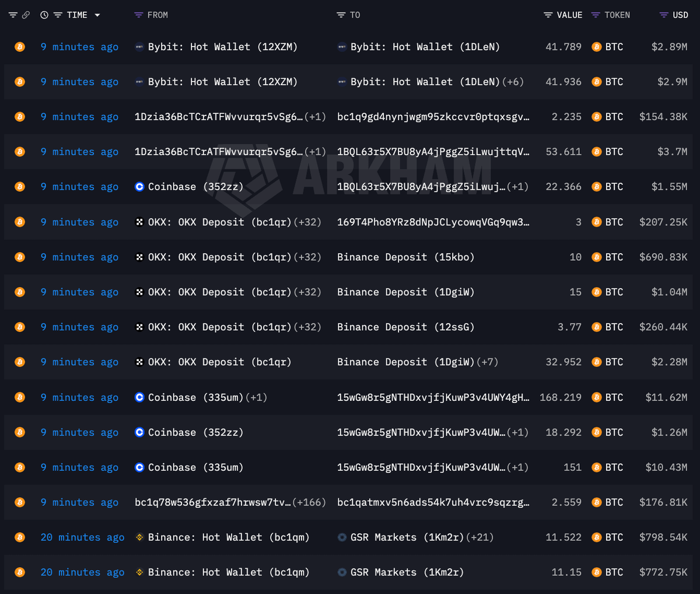Viewport: 700px width, 594px height.
Task: Click the clock icon beside TIME header
Action: 44,15
